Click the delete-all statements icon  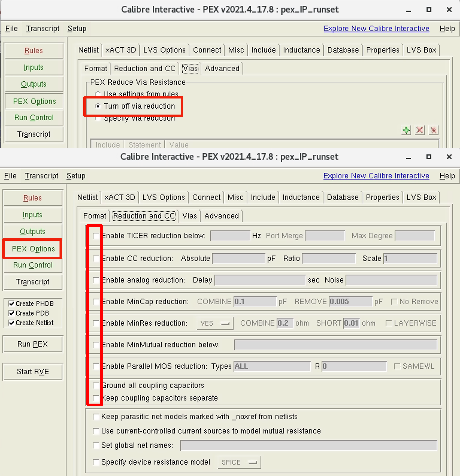[433, 130]
